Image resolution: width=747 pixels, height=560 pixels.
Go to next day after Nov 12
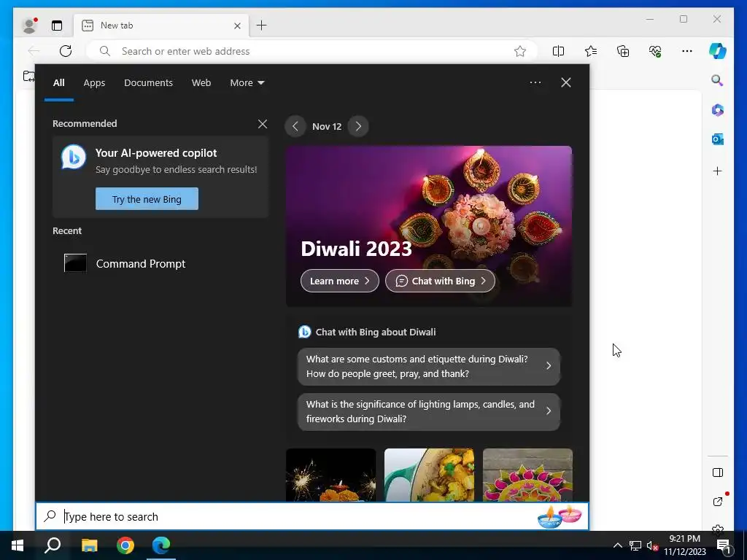358,126
